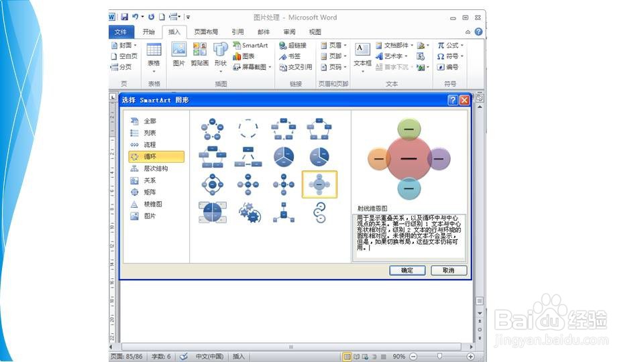644x362 pixels.
Task: Click the language 中文(中国) status entry
Action: coord(209,357)
